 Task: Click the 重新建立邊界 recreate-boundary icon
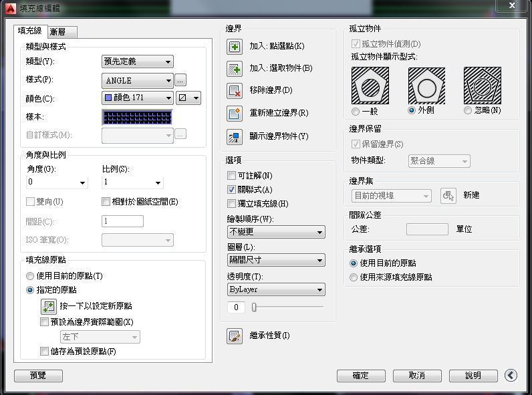tap(235, 114)
